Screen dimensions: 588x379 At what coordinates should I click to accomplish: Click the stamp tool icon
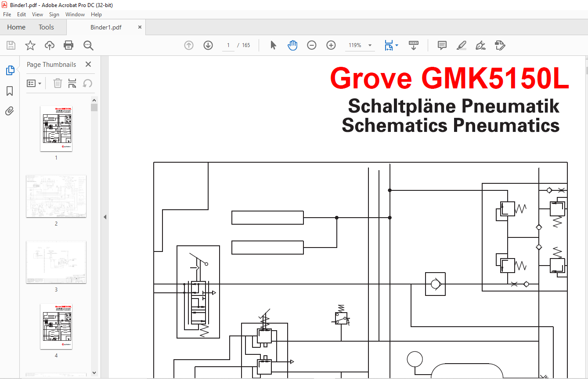click(x=500, y=45)
